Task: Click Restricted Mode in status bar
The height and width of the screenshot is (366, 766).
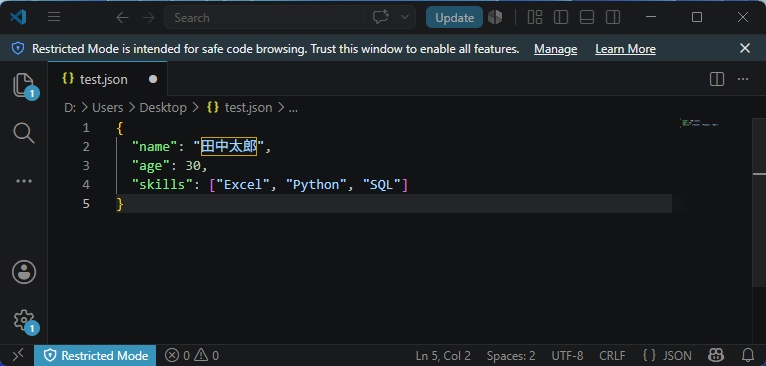Action: pos(95,355)
